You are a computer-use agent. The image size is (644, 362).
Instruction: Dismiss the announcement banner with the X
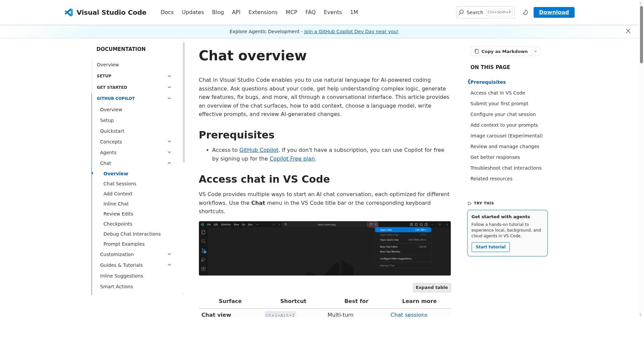pos(628,31)
